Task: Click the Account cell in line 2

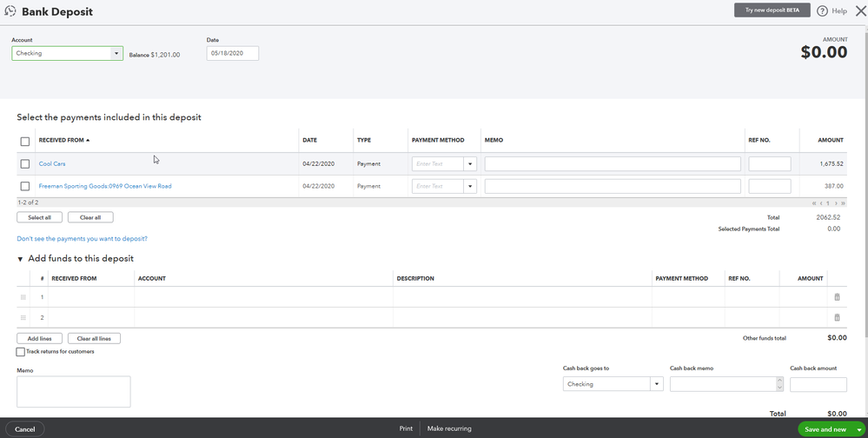Action: pos(263,318)
